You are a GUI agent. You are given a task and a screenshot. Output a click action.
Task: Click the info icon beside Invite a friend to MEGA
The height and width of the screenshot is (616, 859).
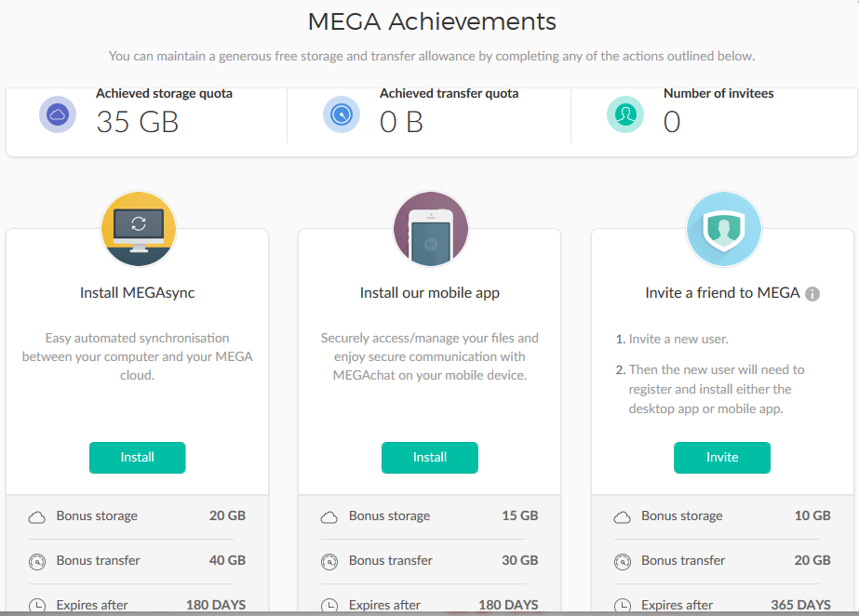point(812,294)
